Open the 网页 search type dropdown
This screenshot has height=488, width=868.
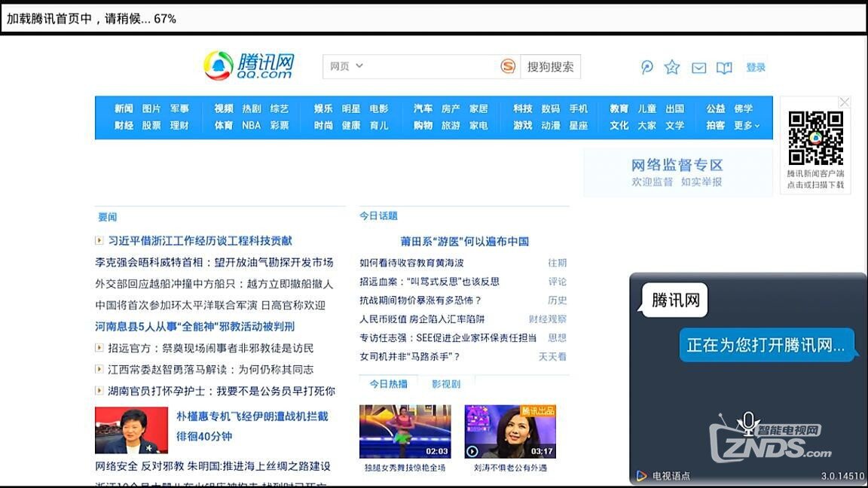click(347, 66)
